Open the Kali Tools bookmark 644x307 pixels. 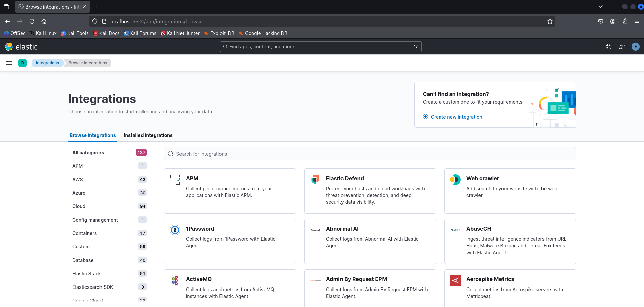(75, 33)
